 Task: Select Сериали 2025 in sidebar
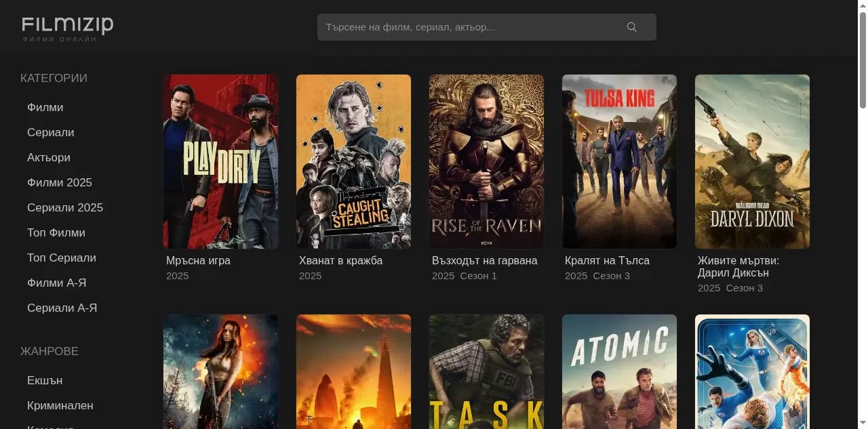tap(65, 208)
